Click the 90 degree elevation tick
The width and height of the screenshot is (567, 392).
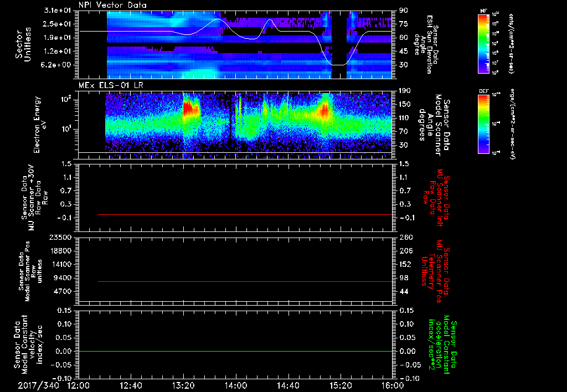pos(403,11)
